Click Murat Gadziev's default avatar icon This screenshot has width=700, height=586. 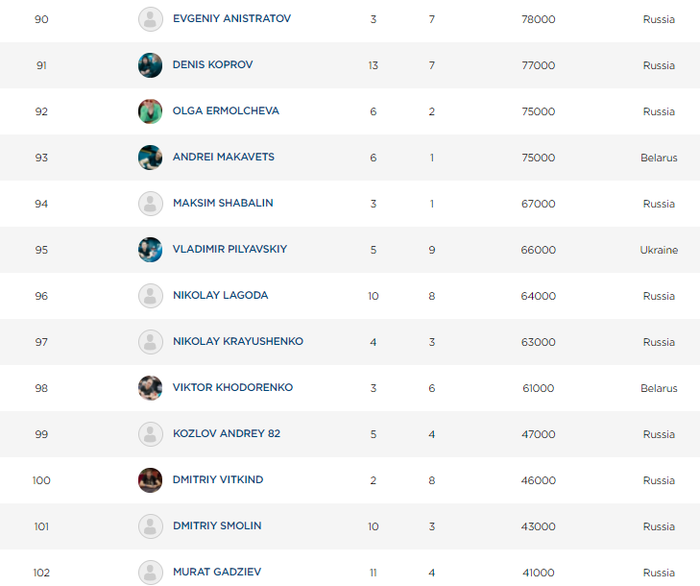tap(150, 572)
